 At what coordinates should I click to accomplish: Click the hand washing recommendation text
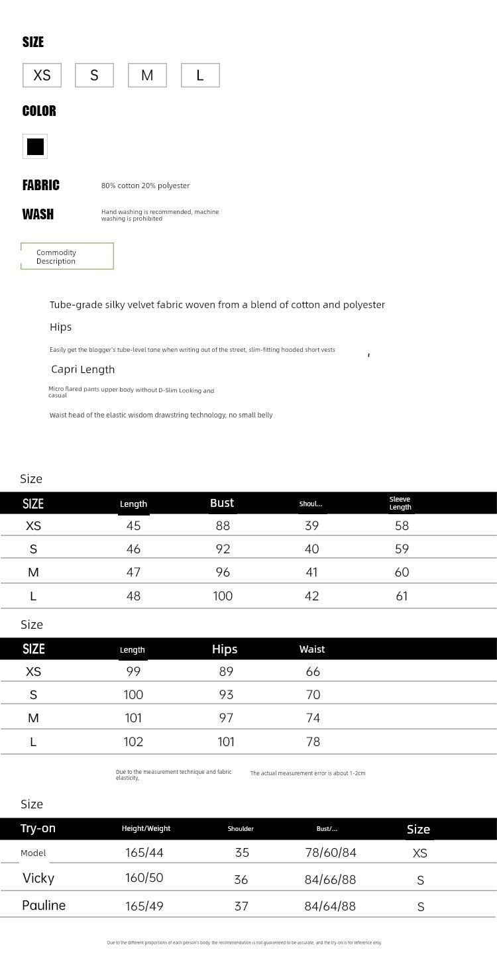[x=160, y=215]
